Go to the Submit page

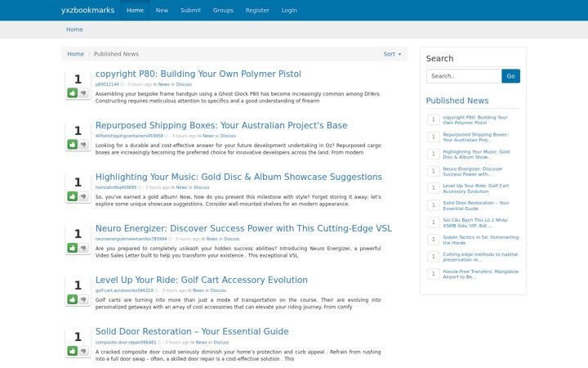tap(190, 10)
